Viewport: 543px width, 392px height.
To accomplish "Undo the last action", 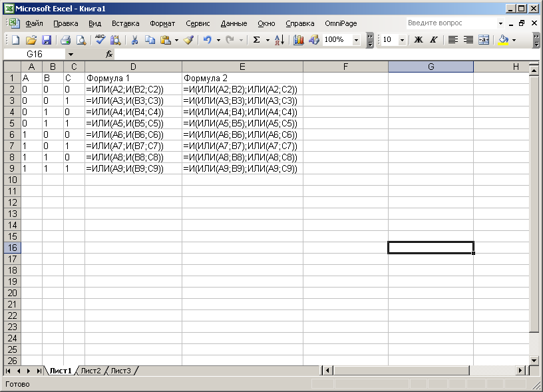I will pos(208,40).
